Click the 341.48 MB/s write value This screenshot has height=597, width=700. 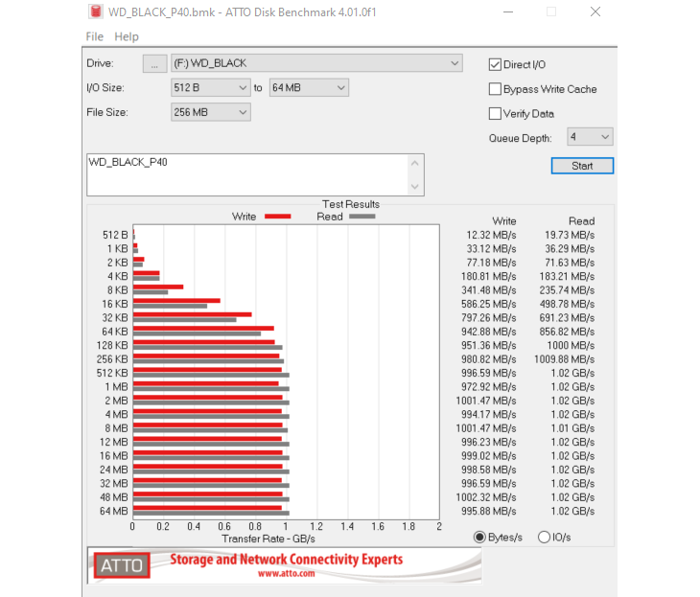click(x=489, y=290)
